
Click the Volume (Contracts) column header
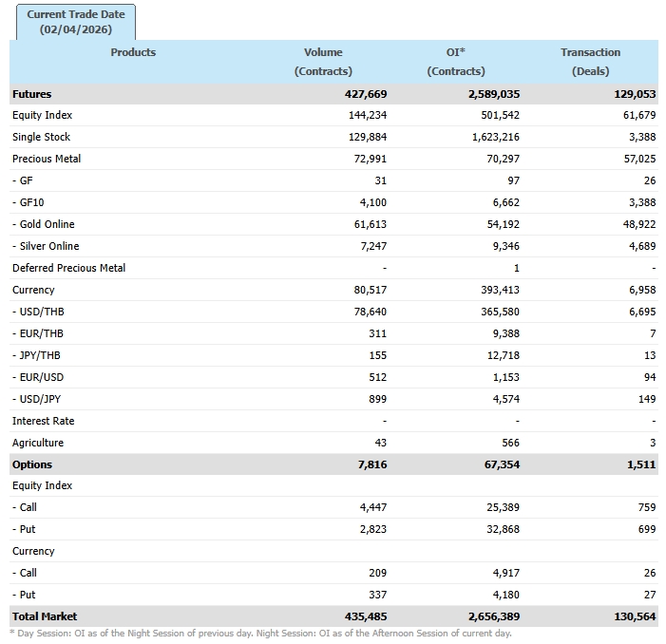pos(323,62)
